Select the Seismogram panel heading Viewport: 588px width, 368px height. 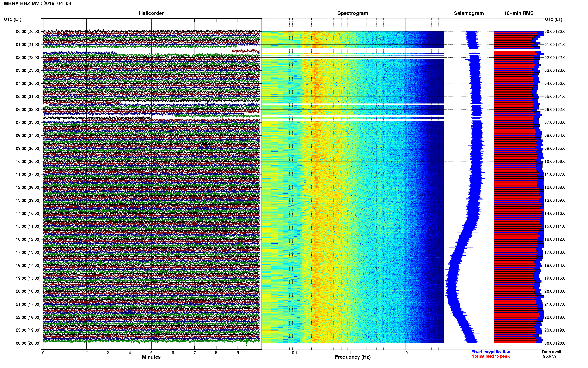469,13
